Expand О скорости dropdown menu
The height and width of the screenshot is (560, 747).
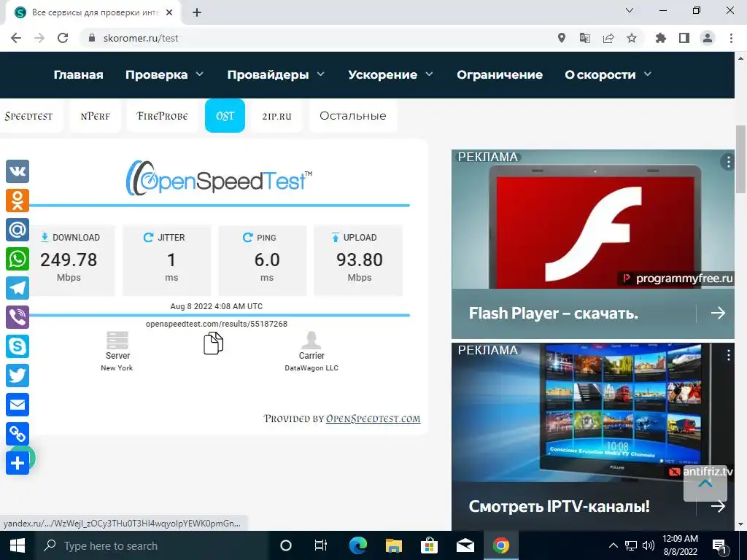[x=608, y=75]
